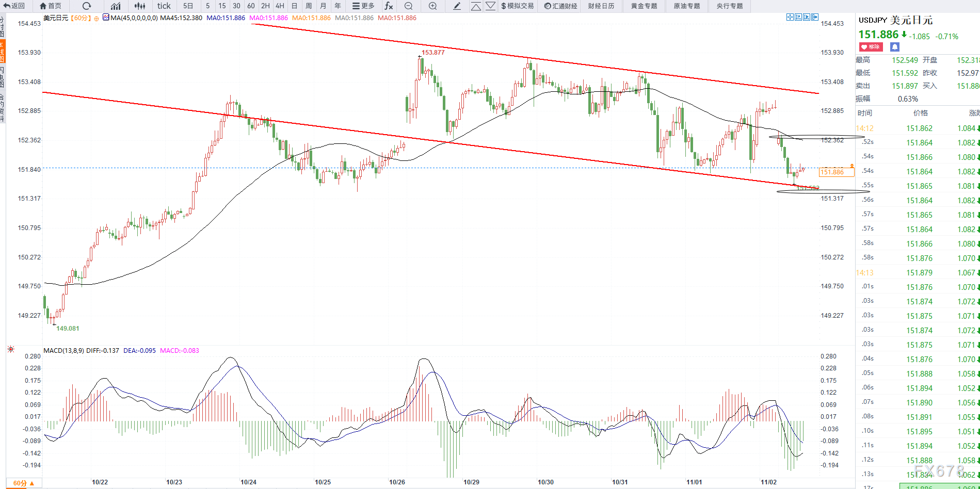Expand the 更多 more options menu
Image resolution: width=980 pixels, height=489 pixels.
(x=363, y=6)
